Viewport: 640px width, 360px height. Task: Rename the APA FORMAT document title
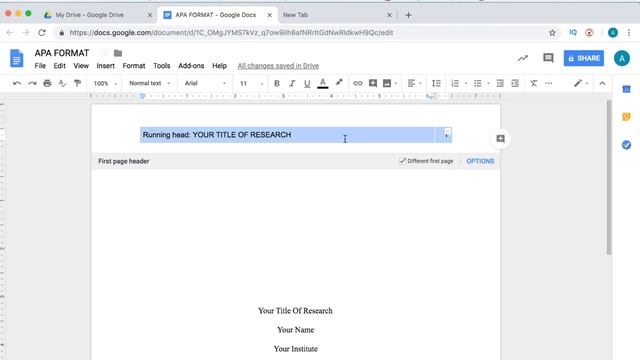click(x=62, y=53)
